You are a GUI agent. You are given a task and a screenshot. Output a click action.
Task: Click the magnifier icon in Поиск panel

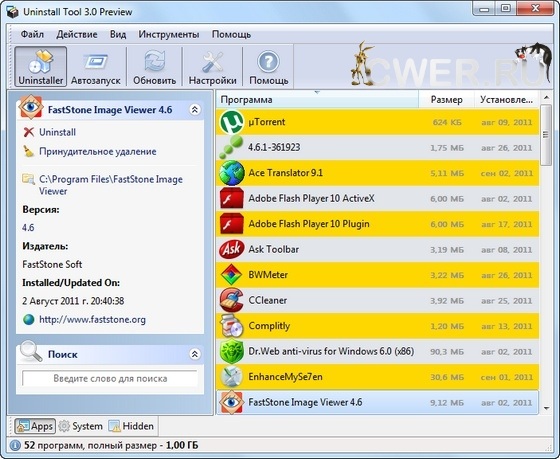pyautogui.click(x=31, y=352)
